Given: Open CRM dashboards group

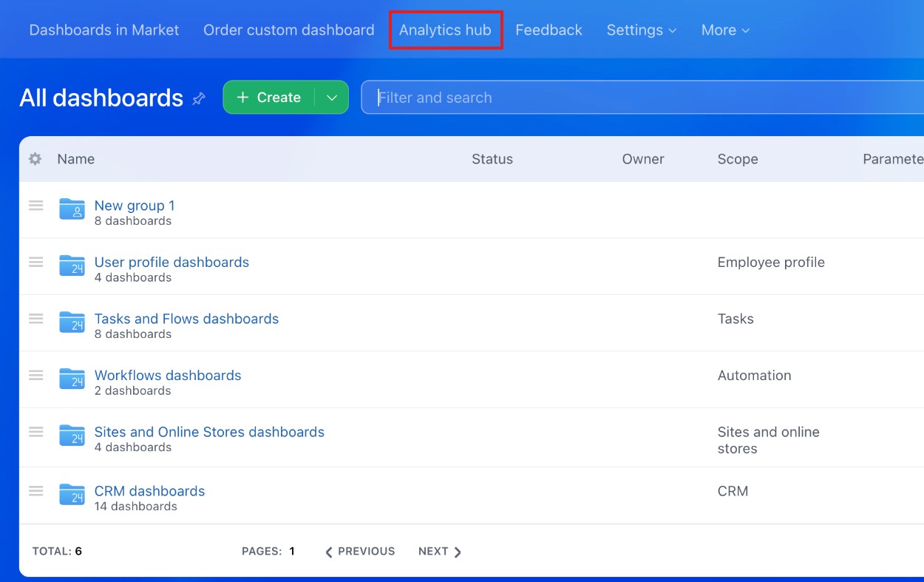Looking at the screenshot, I should (x=149, y=491).
